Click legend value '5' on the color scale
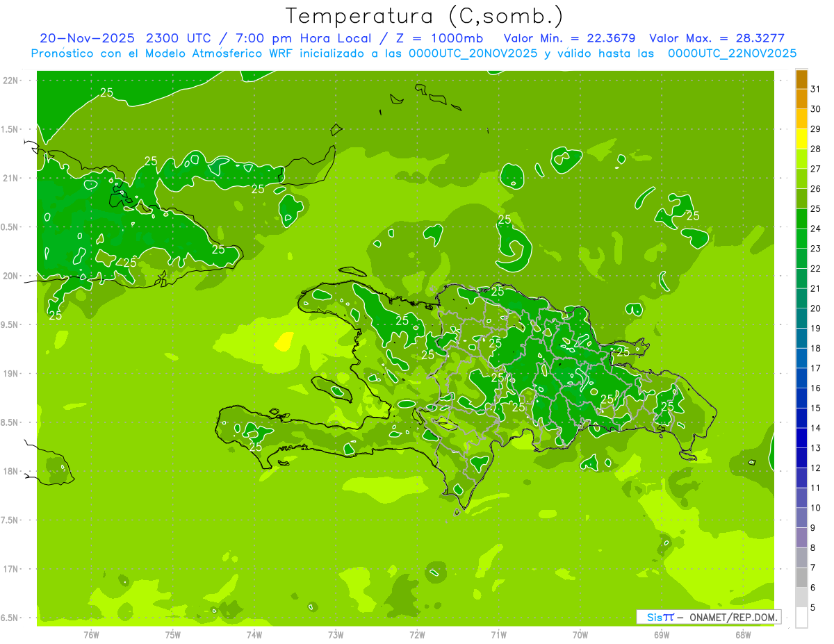 (813, 607)
